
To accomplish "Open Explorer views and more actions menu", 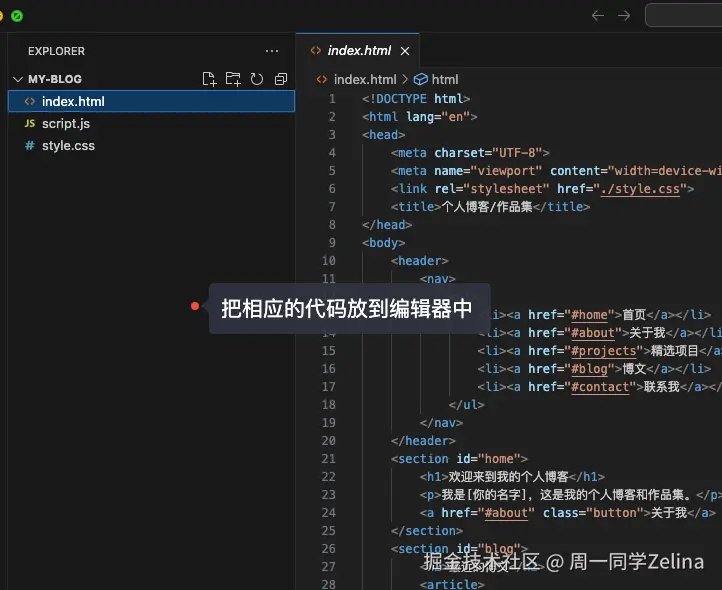I will [272, 51].
